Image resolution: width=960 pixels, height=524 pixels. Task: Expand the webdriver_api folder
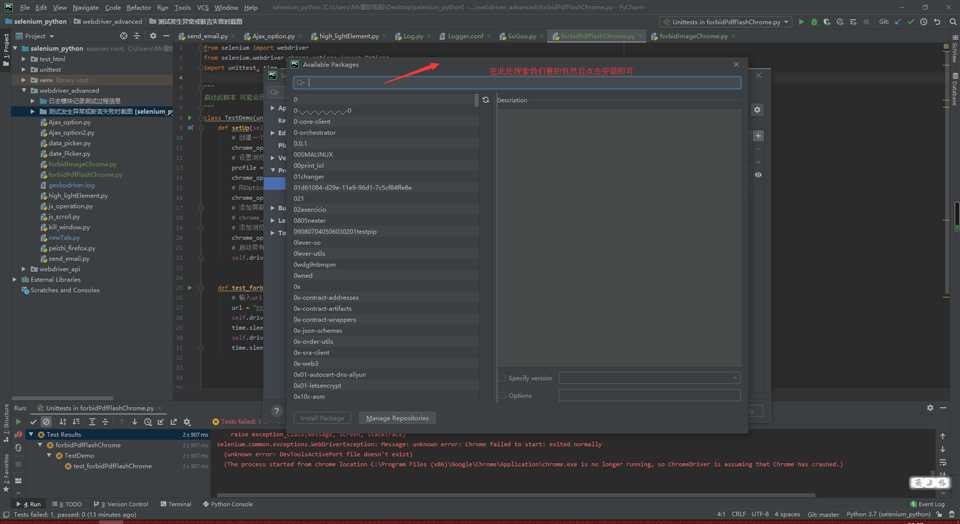pos(24,269)
